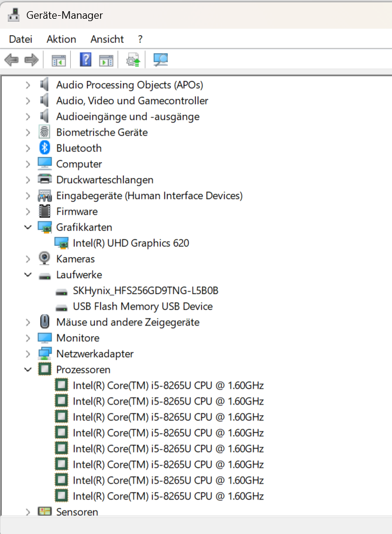Click the fingerprint icon for Biometrische Geräte
The height and width of the screenshot is (534, 392).
pos(44,132)
